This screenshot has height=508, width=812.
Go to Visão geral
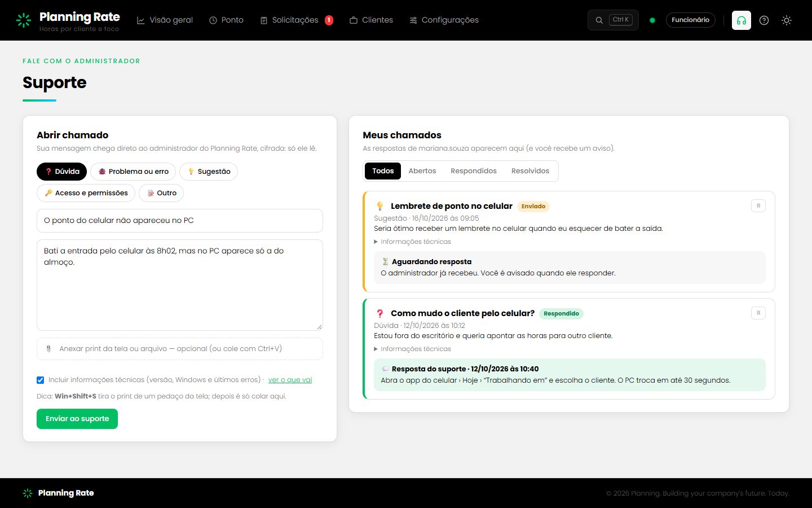coord(165,20)
